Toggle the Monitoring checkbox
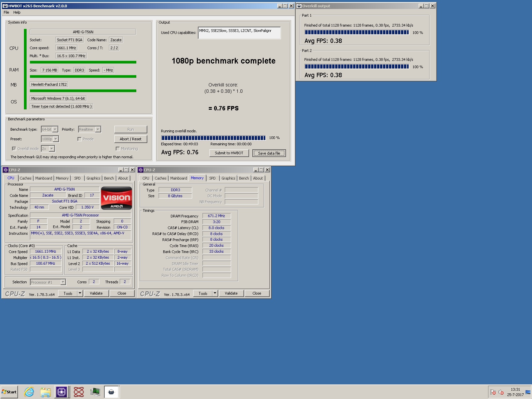This screenshot has height=399, width=532. pos(118,149)
